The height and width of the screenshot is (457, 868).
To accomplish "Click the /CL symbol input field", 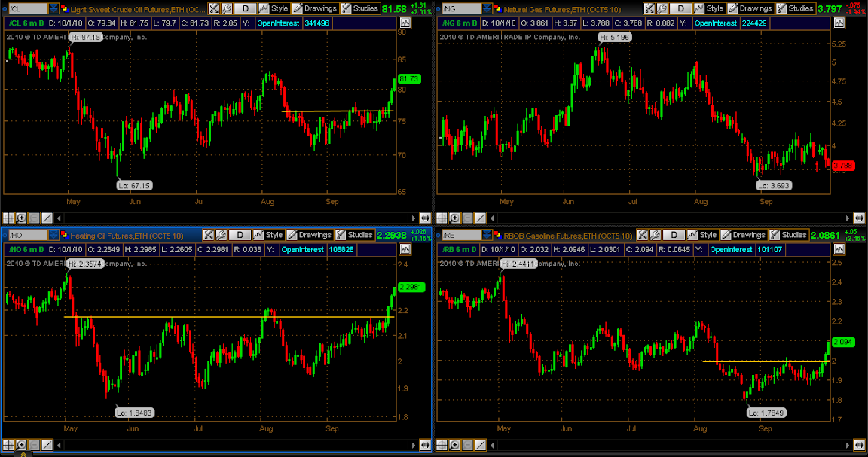I will [x=28, y=8].
